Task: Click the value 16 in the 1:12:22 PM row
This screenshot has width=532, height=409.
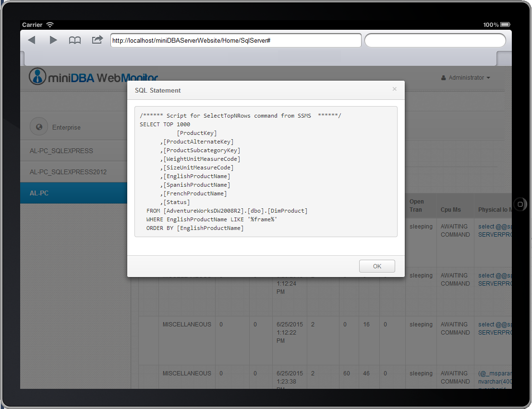Action: [366, 325]
